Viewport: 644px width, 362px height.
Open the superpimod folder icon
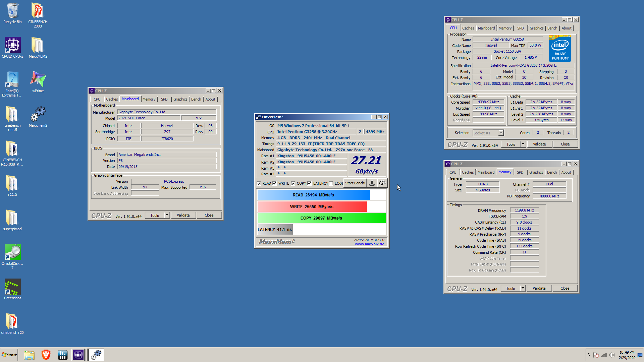coord(12,220)
